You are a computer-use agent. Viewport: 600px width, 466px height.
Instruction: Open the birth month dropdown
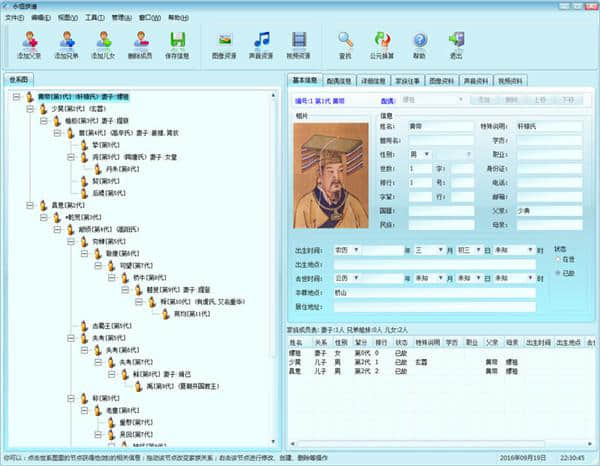(x=440, y=250)
